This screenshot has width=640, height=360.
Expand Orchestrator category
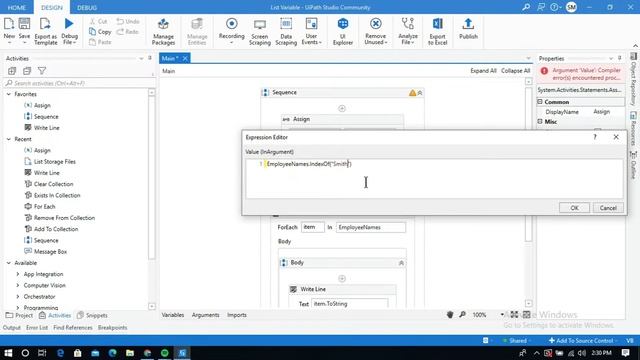point(18,297)
